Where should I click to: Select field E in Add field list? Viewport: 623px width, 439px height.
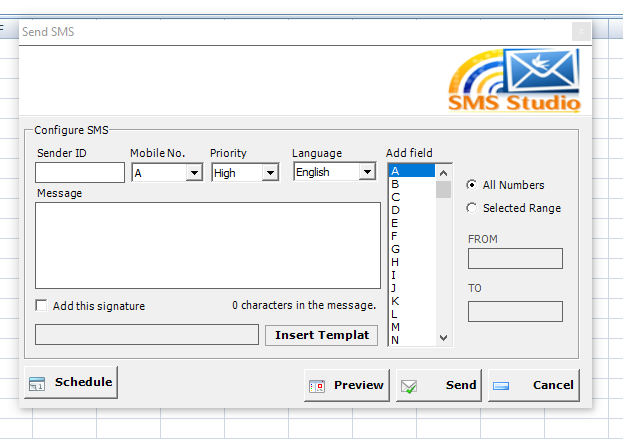tap(412, 223)
